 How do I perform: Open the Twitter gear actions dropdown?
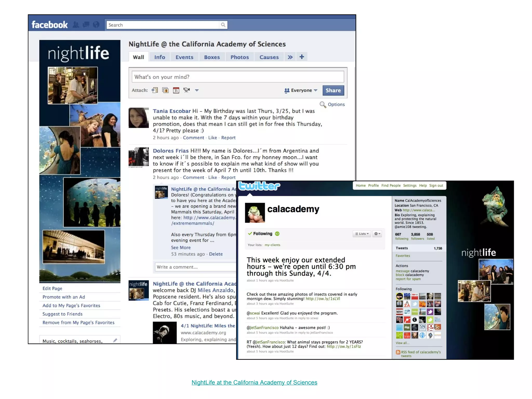(x=377, y=234)
